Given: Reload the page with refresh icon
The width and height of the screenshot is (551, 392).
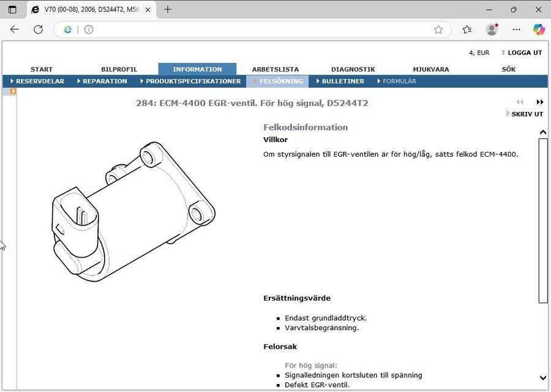Looking at the screenshot, I should click(38, 29).
